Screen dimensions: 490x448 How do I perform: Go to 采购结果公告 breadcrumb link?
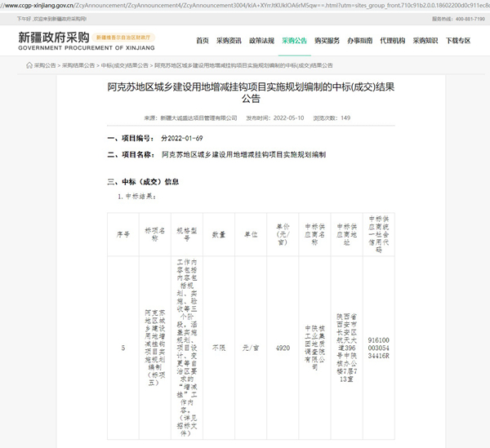click(x=78, y=65)
